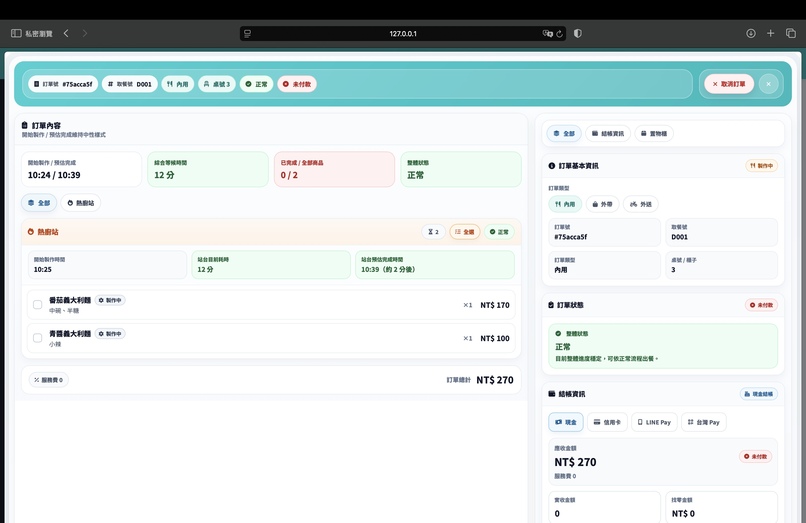This screenshot has width=806, height=523.
Task: Click the 綜合等候時間 12 分 card
Action: (x=208, y=169)
